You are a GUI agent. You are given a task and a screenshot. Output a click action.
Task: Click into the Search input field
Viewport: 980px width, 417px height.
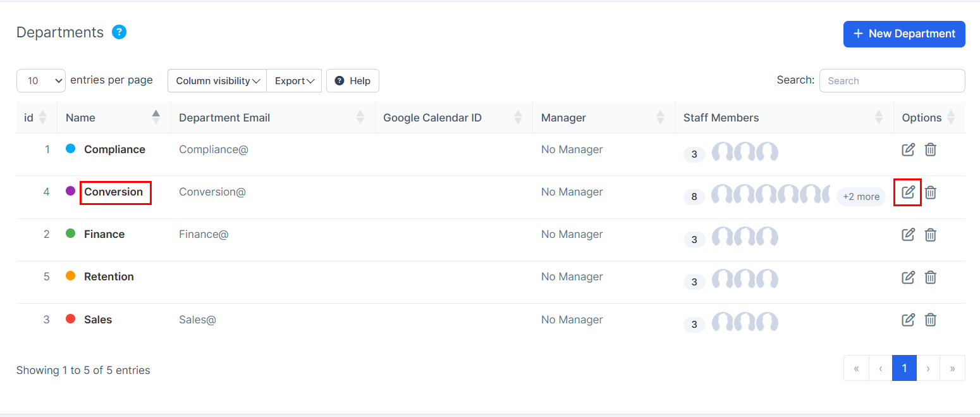(x=891, y=81)
